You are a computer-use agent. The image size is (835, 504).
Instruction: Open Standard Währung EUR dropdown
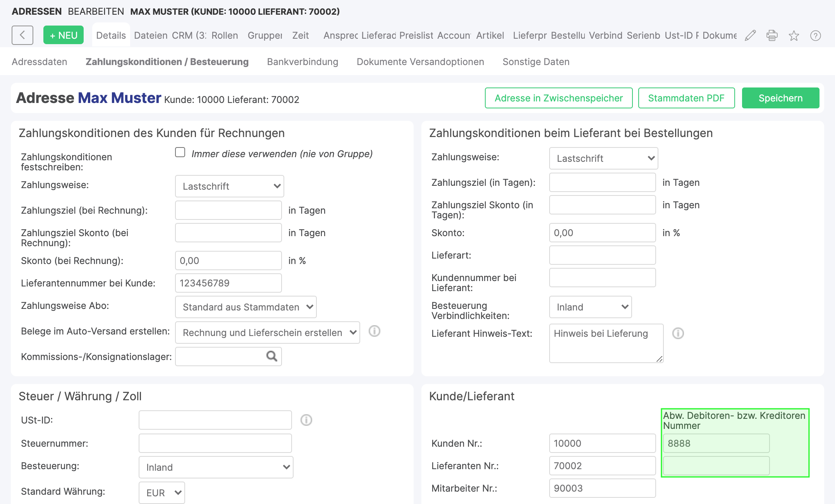[162, 492]
